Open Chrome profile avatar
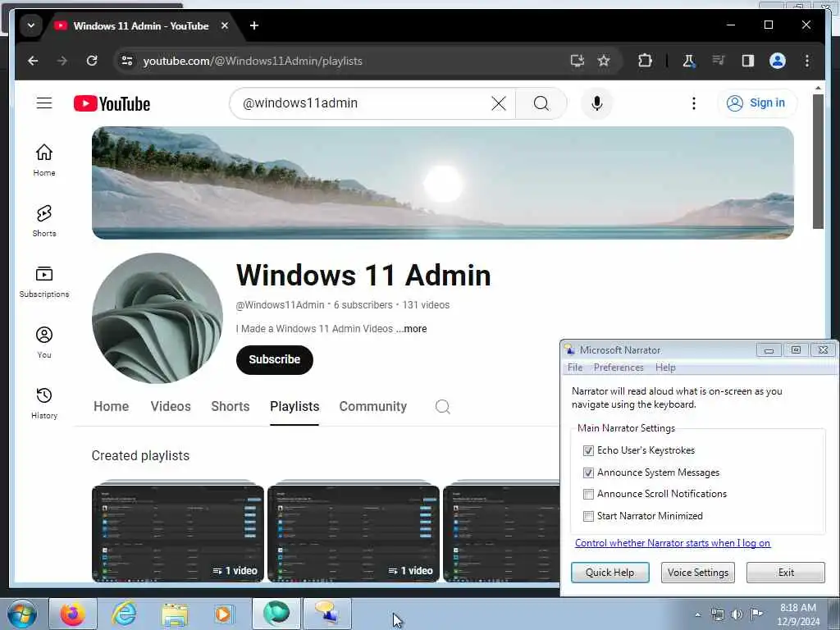This screenshot has height=630, width=840. point(778,61)
